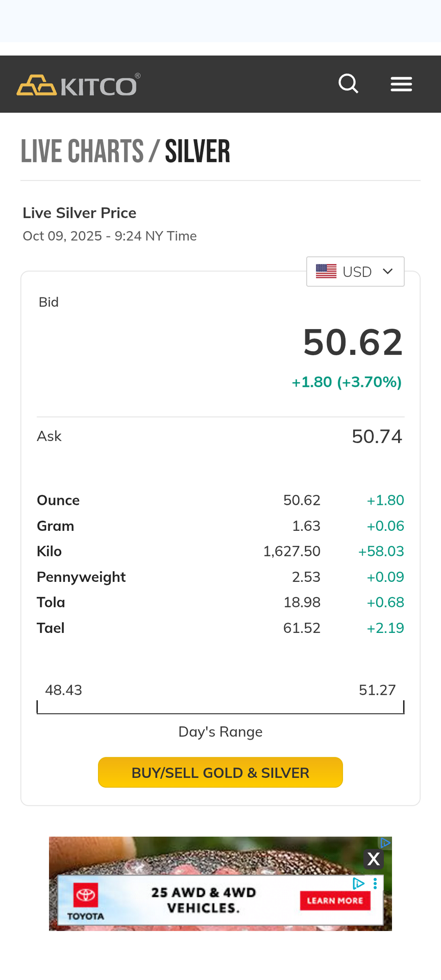The width and height of the screenshot is (441, 980).
Task: Select the Kilo price row
Action: (220, 551)
